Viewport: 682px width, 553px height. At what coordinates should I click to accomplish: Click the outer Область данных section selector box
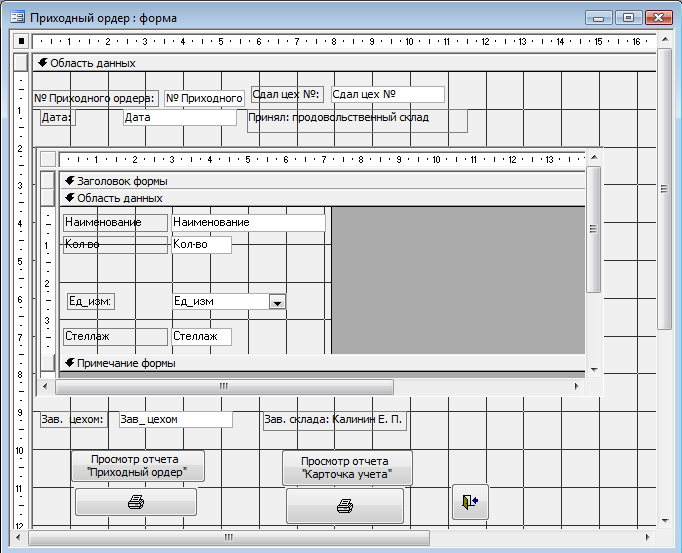point(21,62)
